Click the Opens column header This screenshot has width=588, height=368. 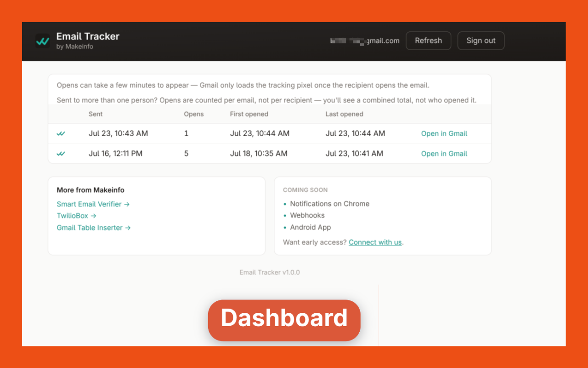pyautogui.click(x=194, y=114)
